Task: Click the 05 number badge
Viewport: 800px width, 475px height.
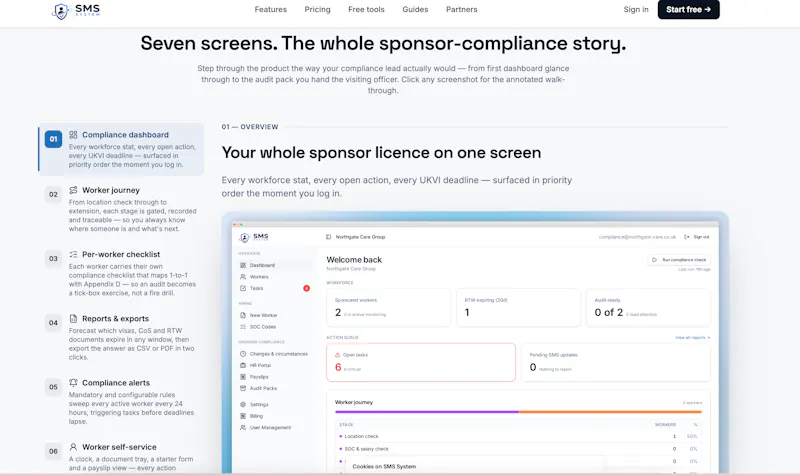Action: coord(53,387)
